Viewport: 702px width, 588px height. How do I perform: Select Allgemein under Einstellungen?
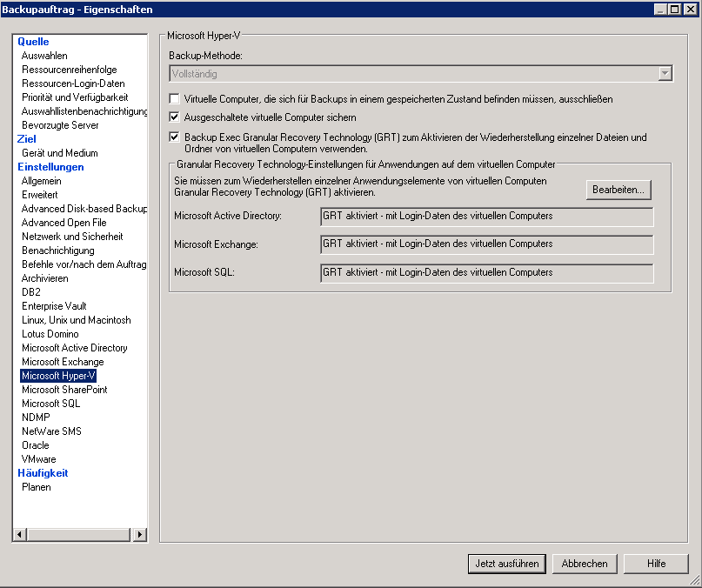click(41, 181)
